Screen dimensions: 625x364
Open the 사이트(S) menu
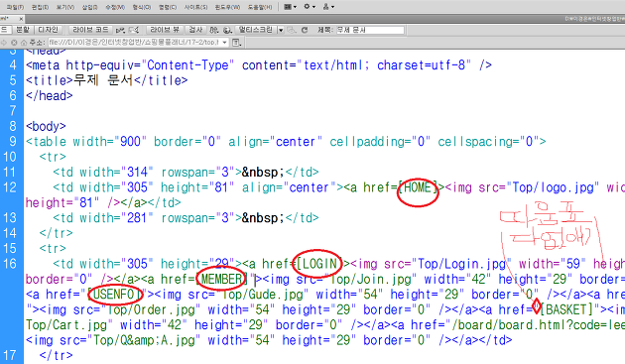pos(195,7)
